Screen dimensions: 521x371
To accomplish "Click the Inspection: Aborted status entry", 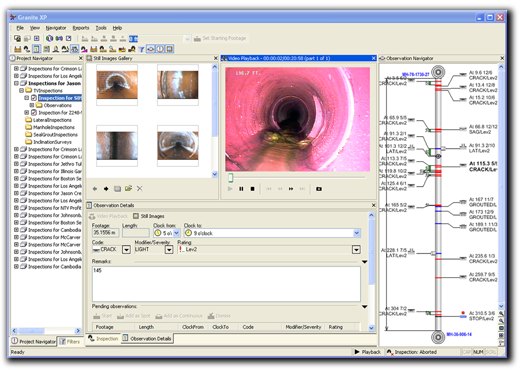I will [x=412, y=352].
